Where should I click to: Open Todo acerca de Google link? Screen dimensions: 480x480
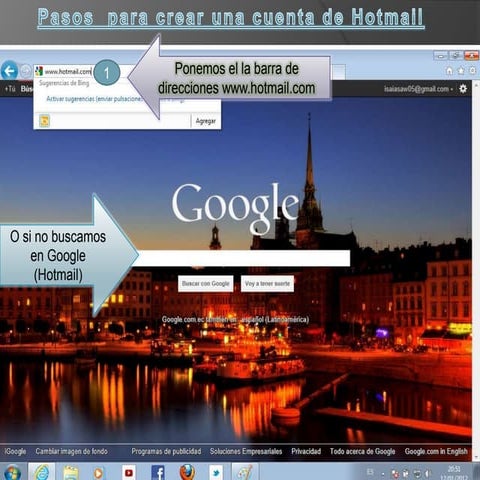[363, 451]
